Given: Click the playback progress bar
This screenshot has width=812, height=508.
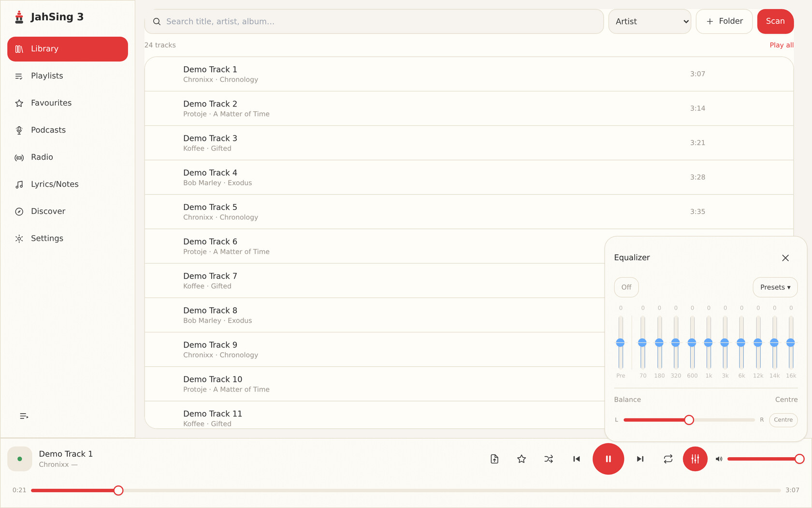Looking at the screenshot, I should point(406,491).
